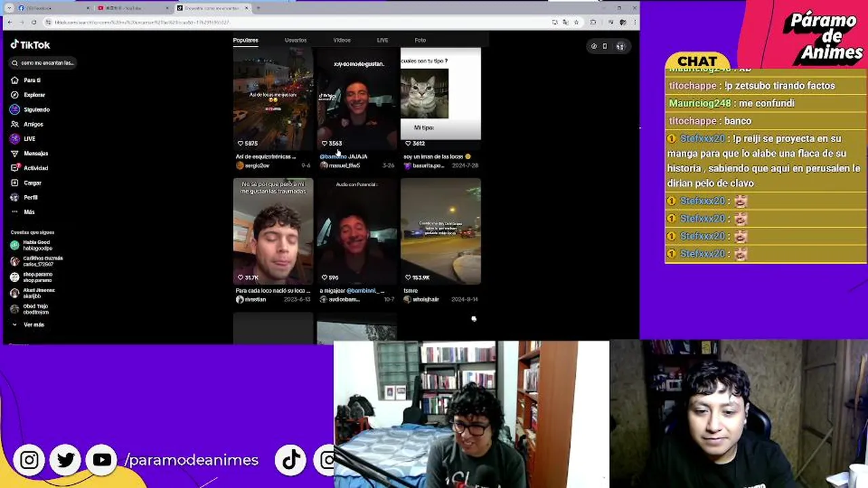This screenshot has height=488, width=868.
Task: Click browser back arrow
Action: 9,22
